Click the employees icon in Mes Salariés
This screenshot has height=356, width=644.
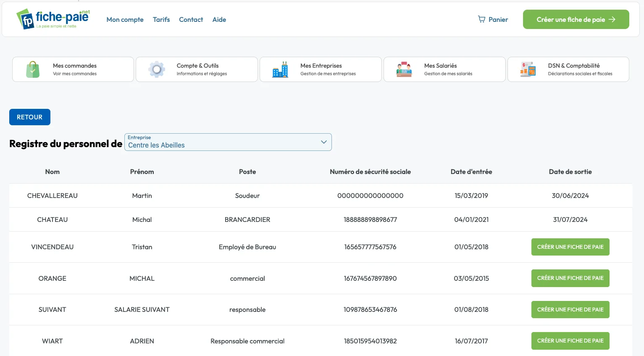point(404,69)
